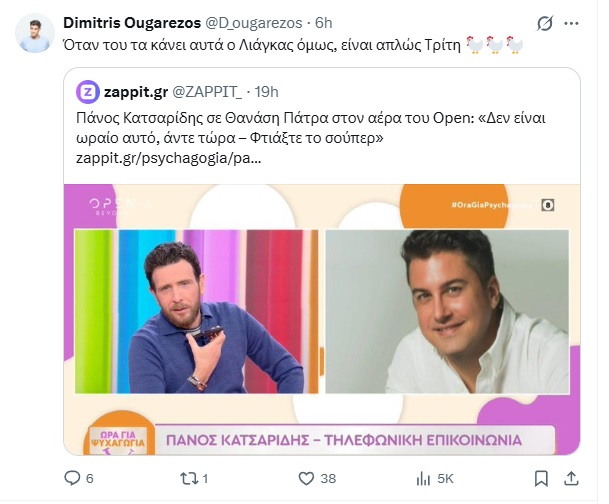Visit the @D_ougarezos handle
The width and height of the screenshot is (609, 504).
[x=253, y=23]
